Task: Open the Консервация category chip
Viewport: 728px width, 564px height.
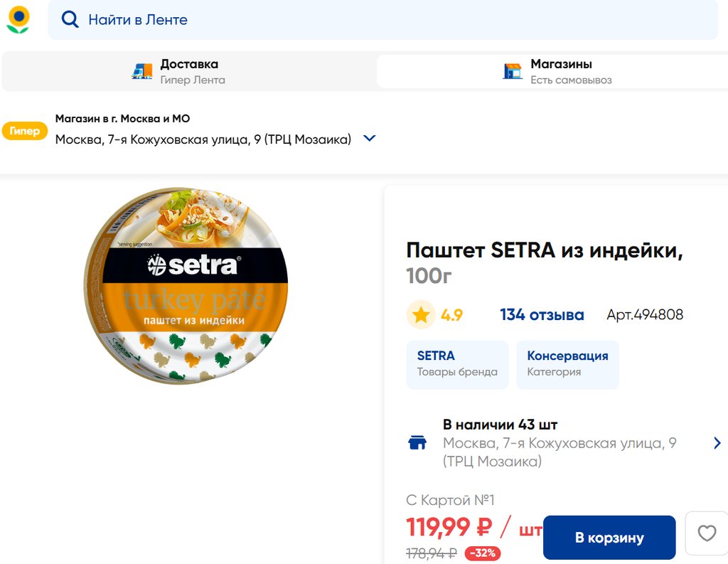Action: pos(567,364)
